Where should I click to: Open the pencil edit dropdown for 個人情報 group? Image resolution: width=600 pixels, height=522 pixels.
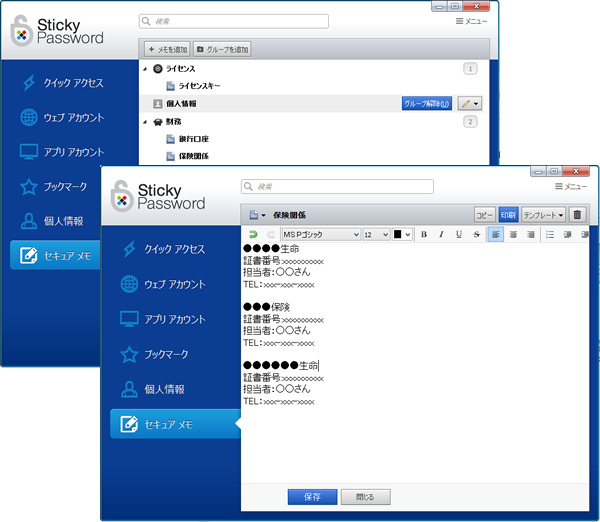470,103
